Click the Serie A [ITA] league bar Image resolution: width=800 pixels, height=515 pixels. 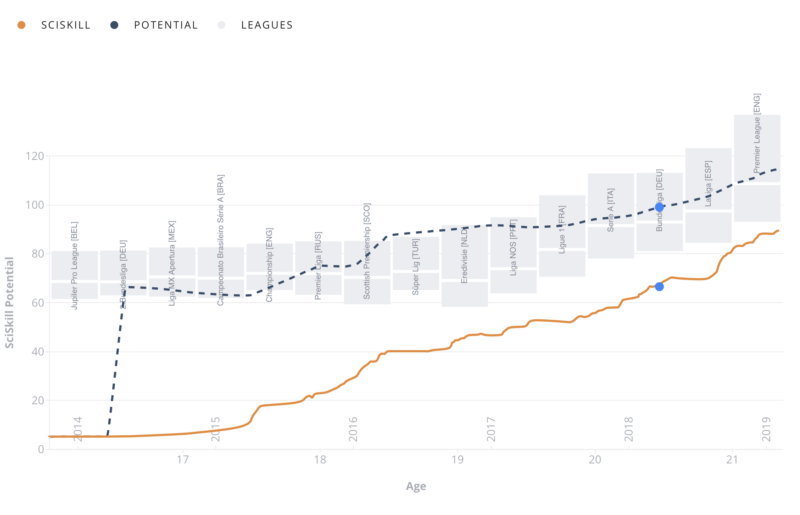(x=611, y=215)
